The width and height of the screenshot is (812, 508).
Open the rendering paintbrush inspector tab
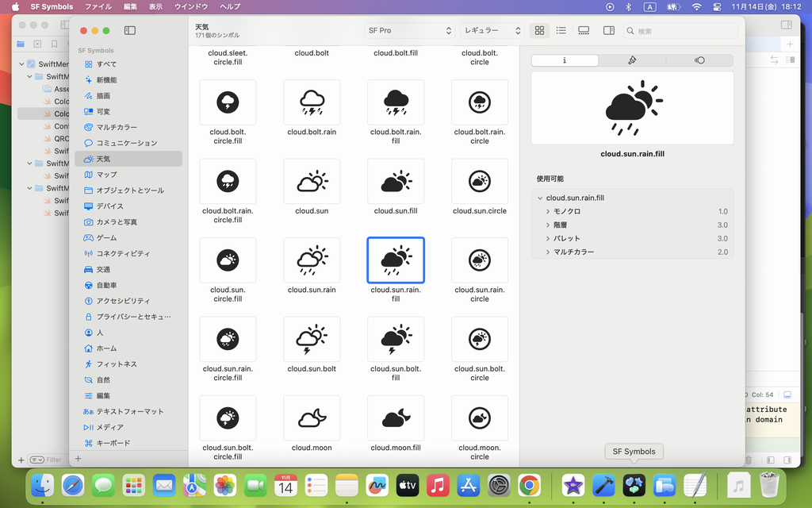click(x=632, y=60)
